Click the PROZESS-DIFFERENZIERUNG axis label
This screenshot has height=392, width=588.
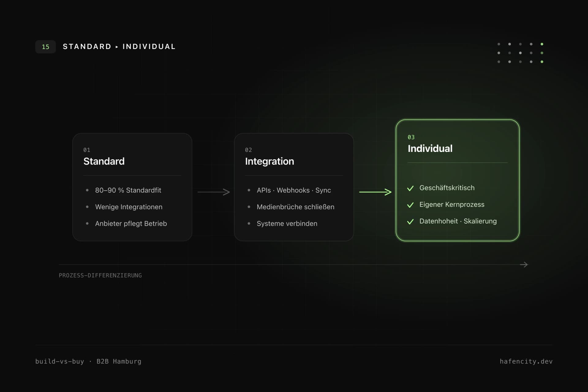click(100, 275)
